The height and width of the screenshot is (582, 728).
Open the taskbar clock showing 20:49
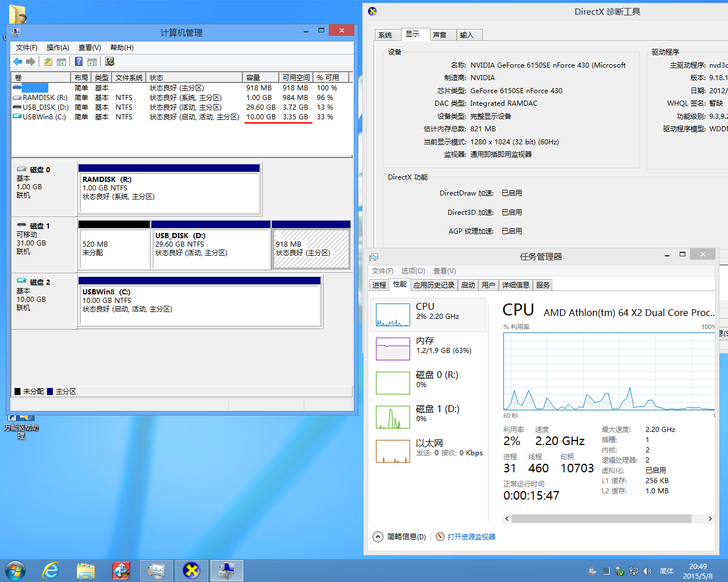point(698,571)
